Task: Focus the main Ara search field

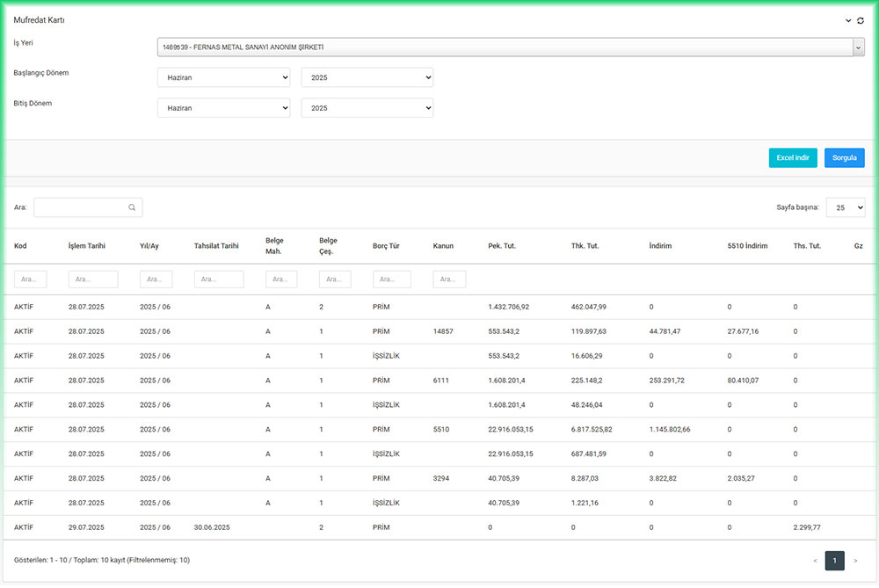Action: [81, 207]
